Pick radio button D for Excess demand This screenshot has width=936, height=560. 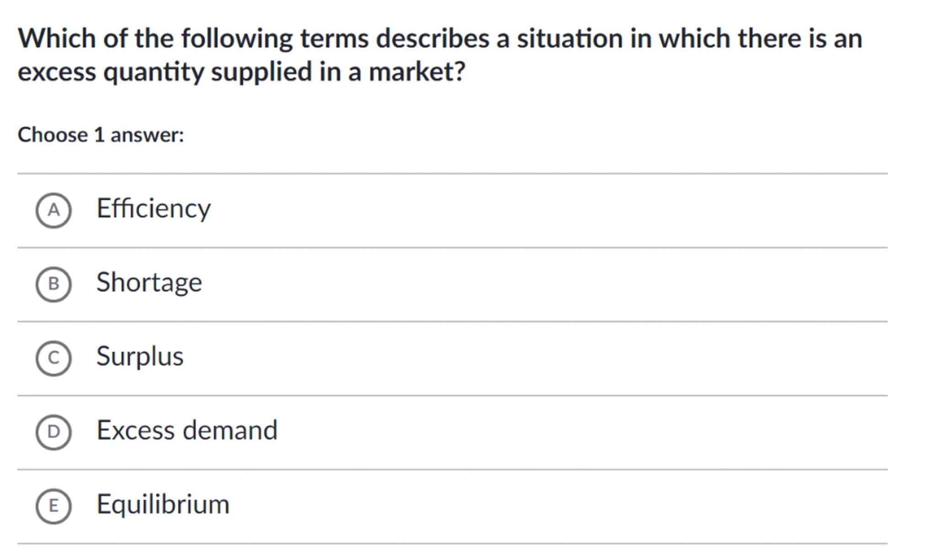point(53,432)
